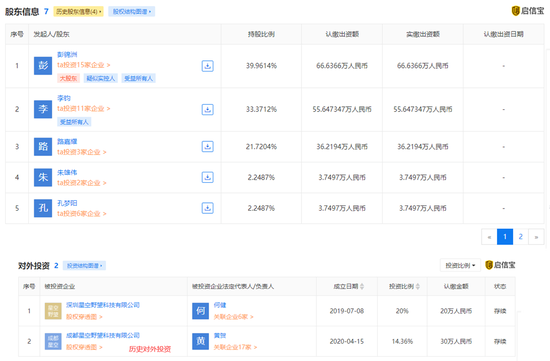Viewport: 550px width, 361px height.
Task: Select the 2020-04-15 establishment date
Action: tap(347, 341)
